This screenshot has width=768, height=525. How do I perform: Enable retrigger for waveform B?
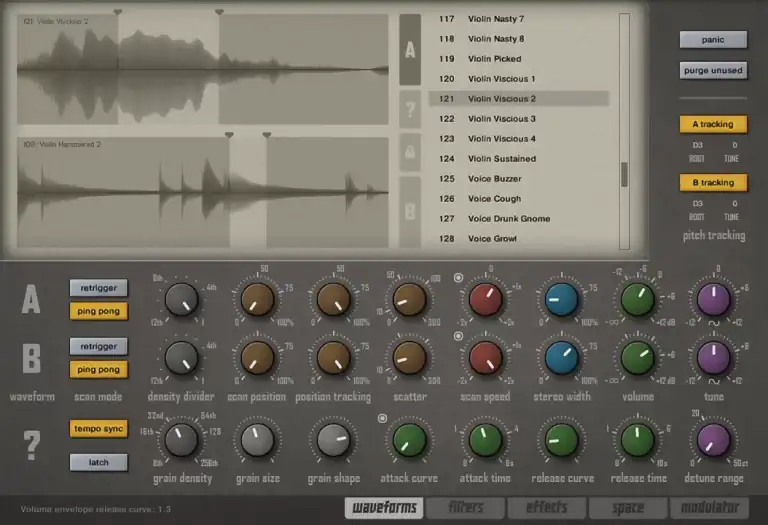[98, 346]
